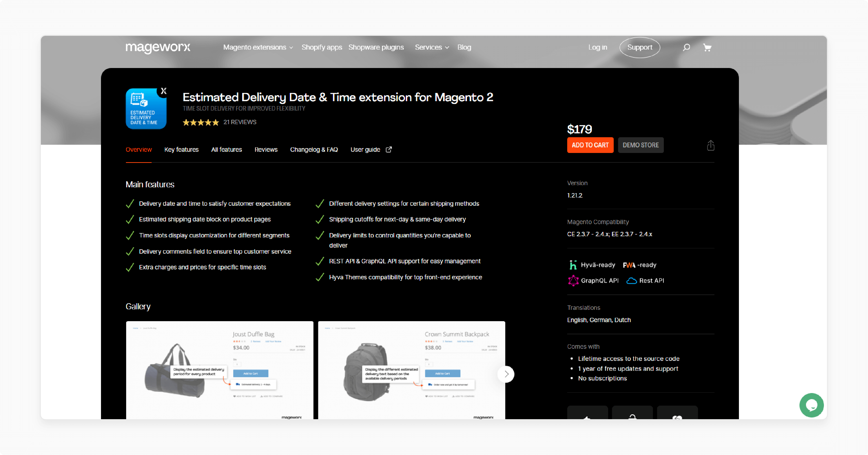Click the Add to Cart button
Image resolution: width=868 pixels, height=455 pixels.
pyautogui.click(x=590, y=145)
